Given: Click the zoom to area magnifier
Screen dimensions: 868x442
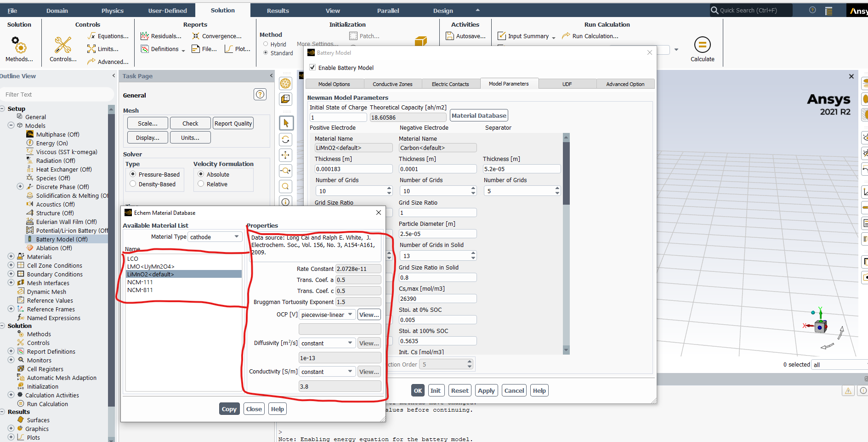Looking at the screenshot, I should 286,186.
